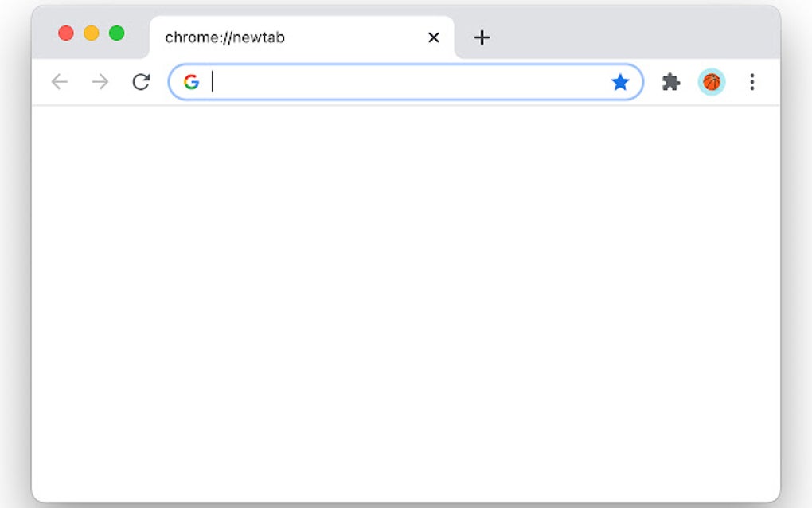Image resolution: width=812 pixels, height=508 pixels.
Task: Minimize window with the yellow button
Action: click(91, 33)
